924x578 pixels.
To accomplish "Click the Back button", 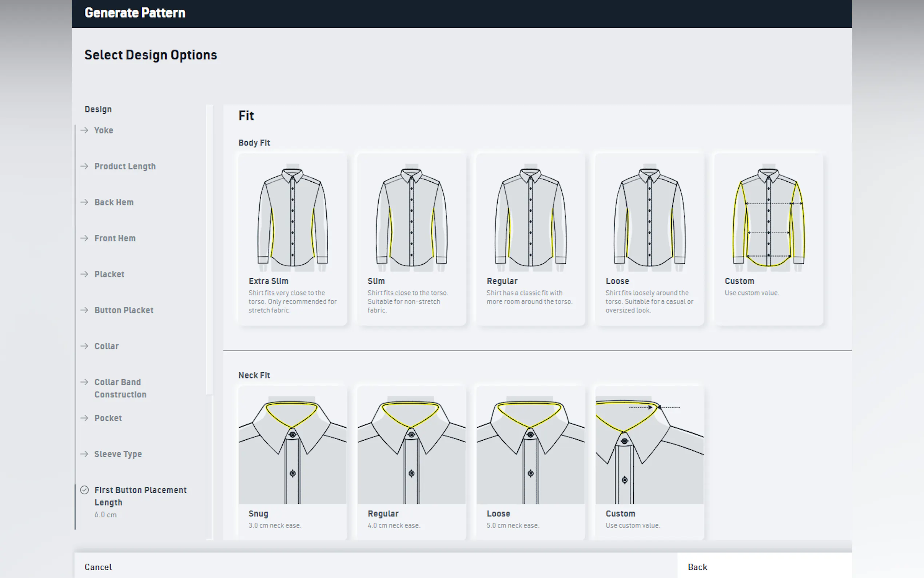I will (697, 566).
